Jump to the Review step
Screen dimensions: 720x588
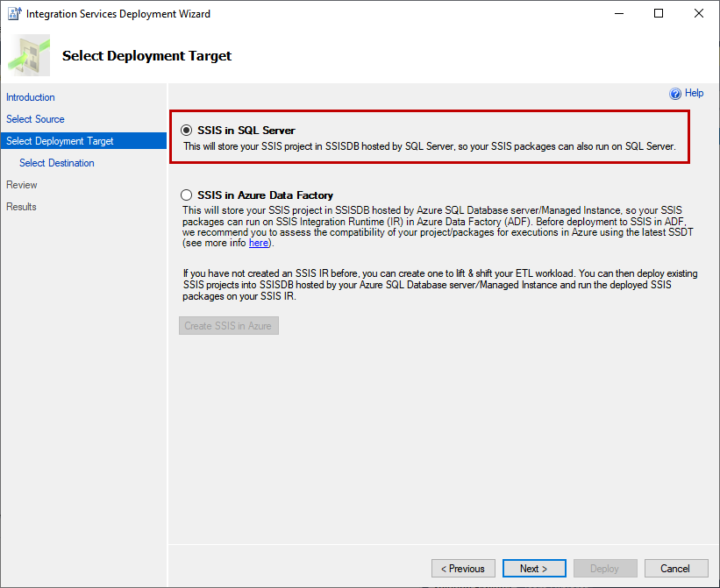pos(22,185)
